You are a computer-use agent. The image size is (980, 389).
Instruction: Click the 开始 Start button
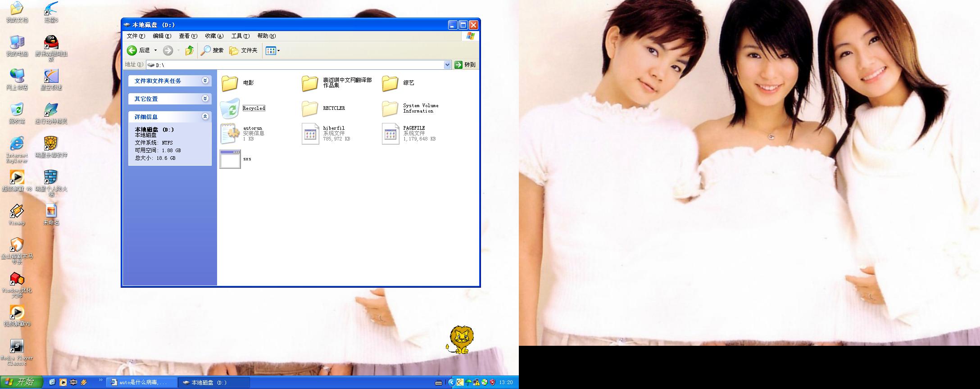pyautogui.click(x=21, y=382)
